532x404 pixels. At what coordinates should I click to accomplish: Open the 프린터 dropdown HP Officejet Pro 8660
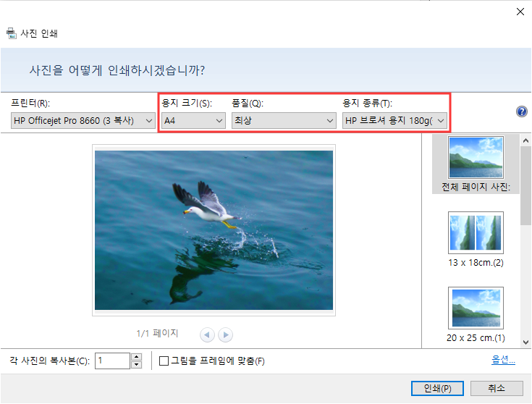click(x=83, y=121)
